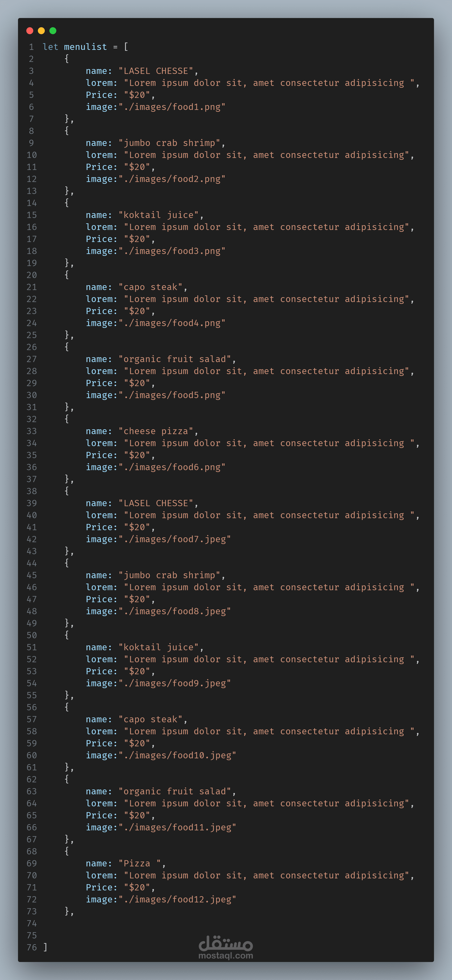Select line number 42 in the gutter
This screenshot has width=452, height=980.
tap(32, 539)
